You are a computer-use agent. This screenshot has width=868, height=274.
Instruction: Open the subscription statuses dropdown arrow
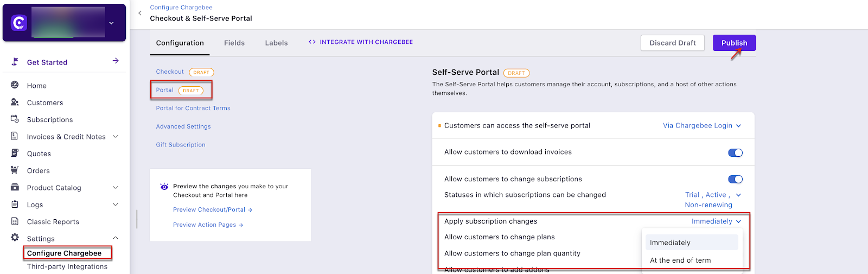[x=738, y=195]
